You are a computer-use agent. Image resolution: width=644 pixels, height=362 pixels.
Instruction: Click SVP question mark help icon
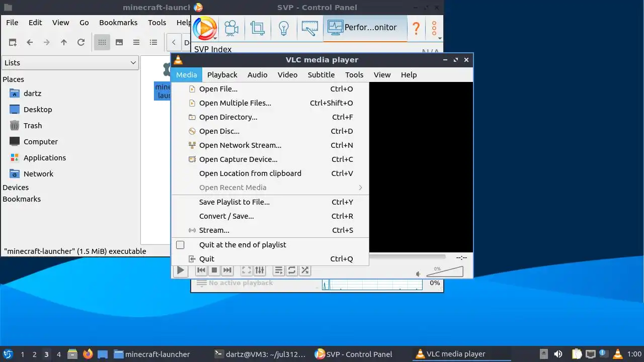[416, 28]
